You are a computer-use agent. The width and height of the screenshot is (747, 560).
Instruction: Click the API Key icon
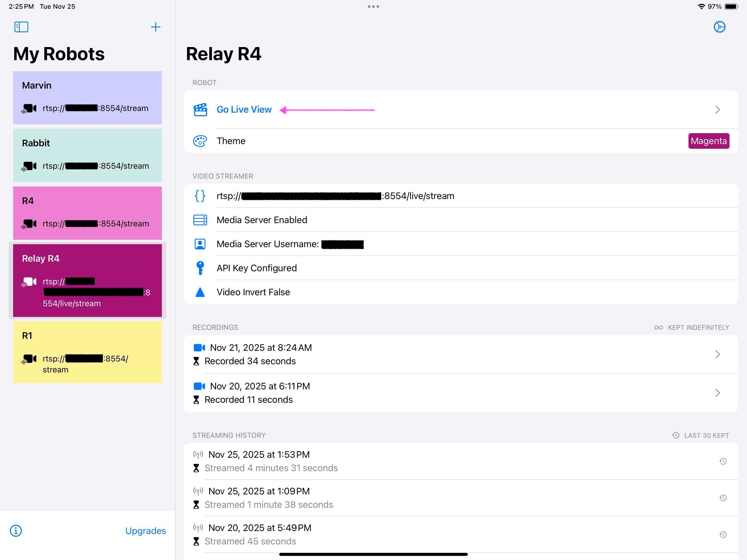(x=200, y=268)
